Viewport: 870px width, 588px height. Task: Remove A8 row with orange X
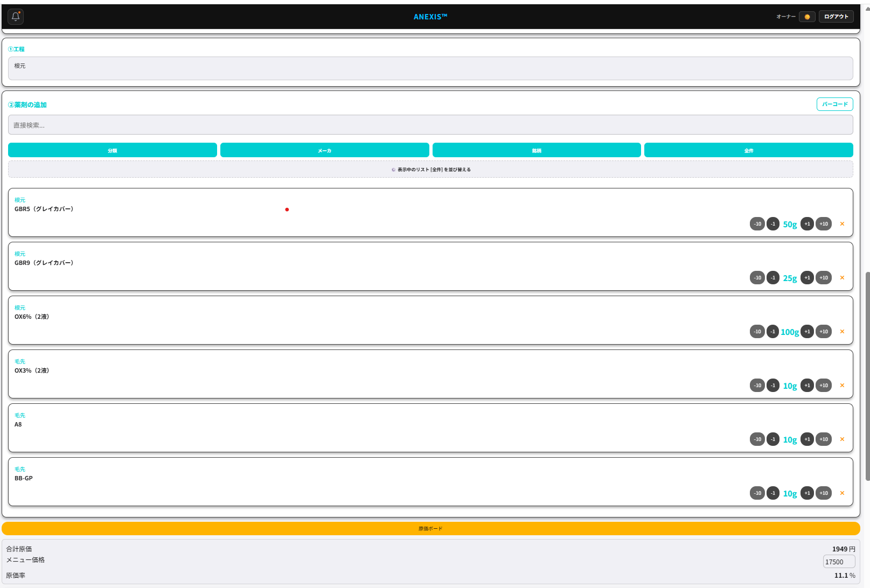click(x=842, y=439)
